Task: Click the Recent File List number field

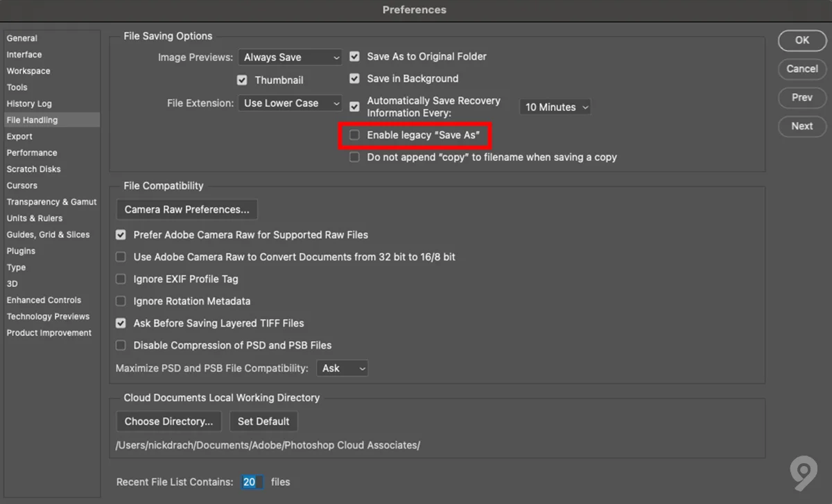Action: (250, 482)
